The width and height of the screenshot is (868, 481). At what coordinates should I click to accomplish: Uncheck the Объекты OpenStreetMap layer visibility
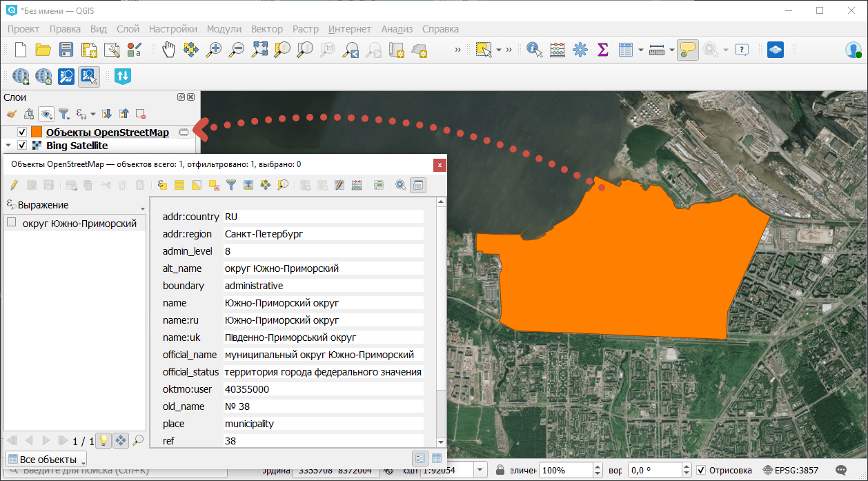[22, 132]
